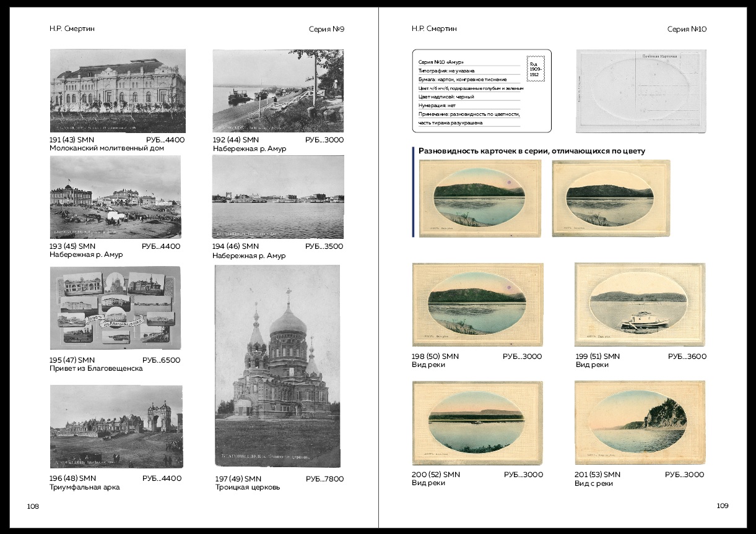Click catalog number '192 (44) SMN'
Image resolution: width=756 pixels, height=534 pixels.
(236, 140)
